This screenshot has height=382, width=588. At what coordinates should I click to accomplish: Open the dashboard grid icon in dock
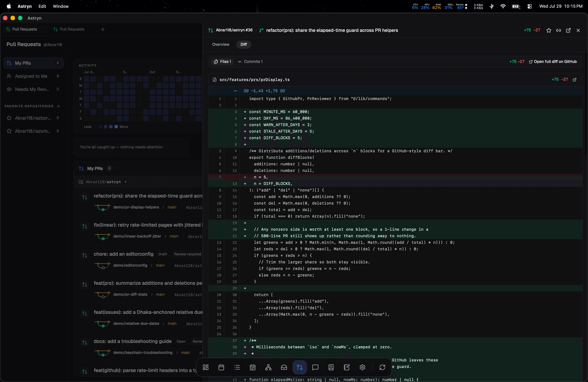pos(205,367)
